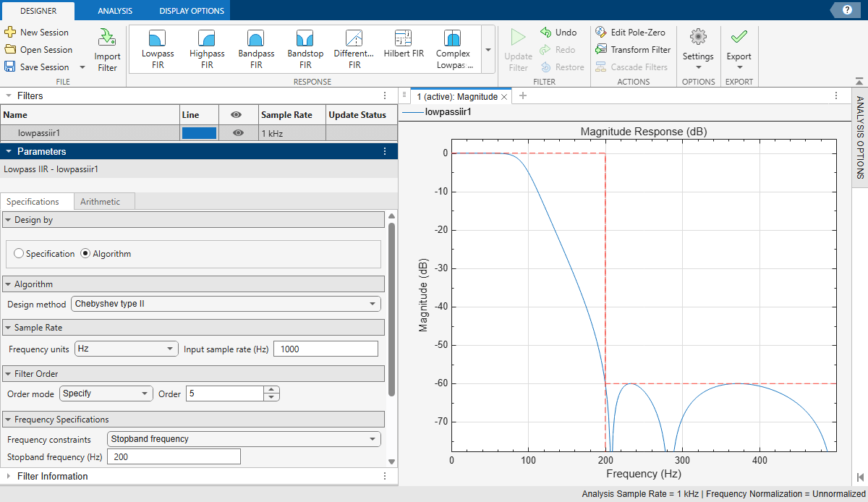Image resolution: width=868 pixels, height=502 pixels.
Task: Open the Filters panel options menu
Action: point(386,95)
